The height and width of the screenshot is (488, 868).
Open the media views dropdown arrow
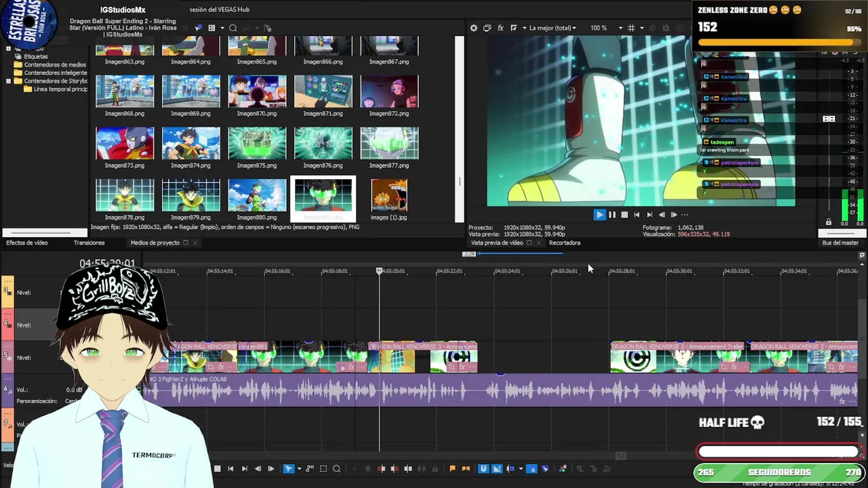click(x=221, y=28)
